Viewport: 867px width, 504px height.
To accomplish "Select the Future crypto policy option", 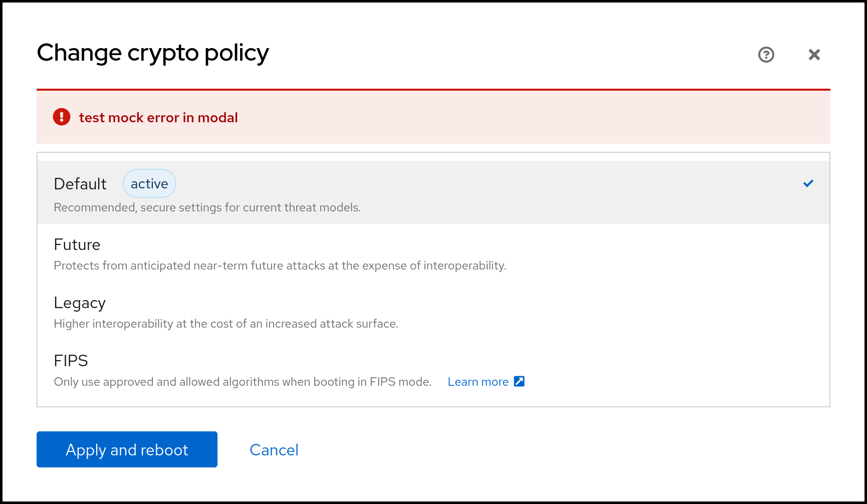I will tap(434, 253).
